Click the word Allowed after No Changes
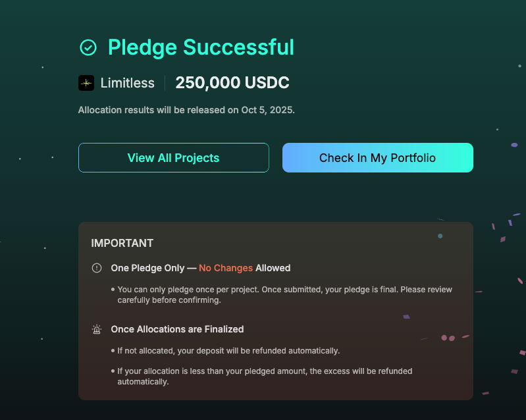This screenshot has width=526, height=420. click(273, 268)
